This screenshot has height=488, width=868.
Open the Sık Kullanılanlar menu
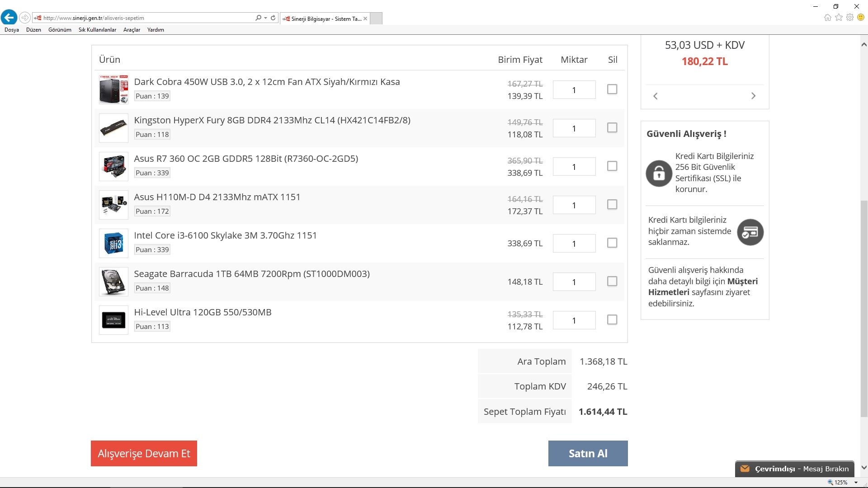coord(97,30)
